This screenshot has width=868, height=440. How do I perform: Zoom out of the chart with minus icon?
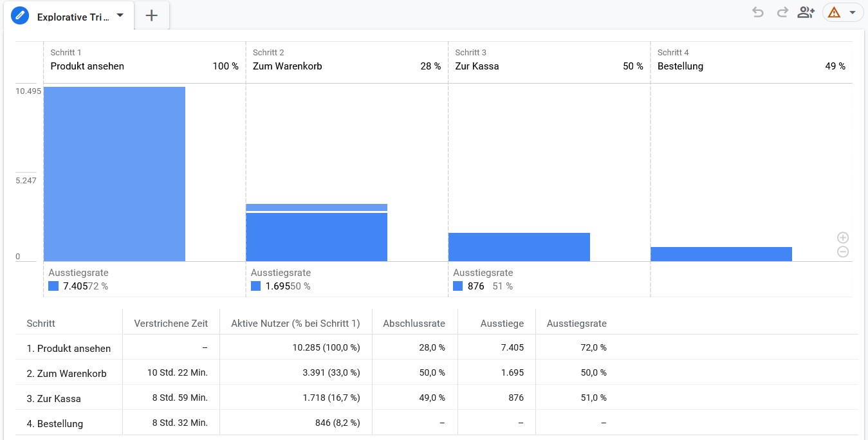[843, 252]
